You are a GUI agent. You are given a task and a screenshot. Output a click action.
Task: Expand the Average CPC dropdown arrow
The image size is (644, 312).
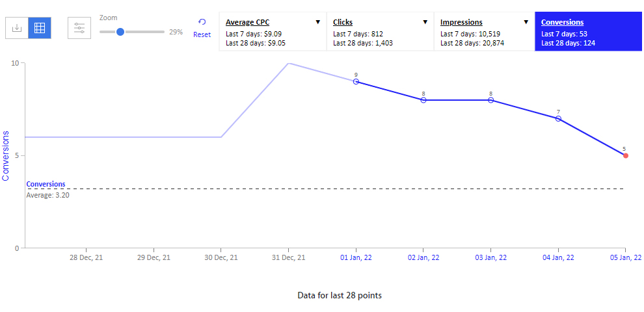317,22
